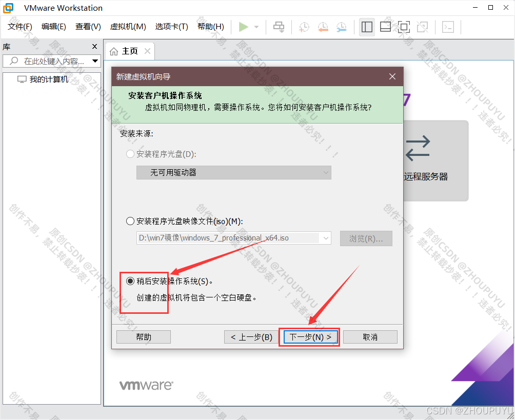
Task: Click the revert to snapshot icon
Action: [323, 27]
